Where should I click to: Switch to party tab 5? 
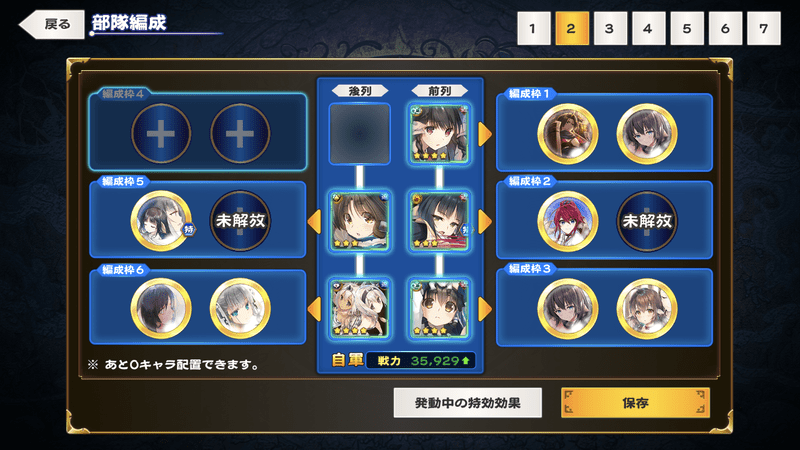[x=687, y=29]
